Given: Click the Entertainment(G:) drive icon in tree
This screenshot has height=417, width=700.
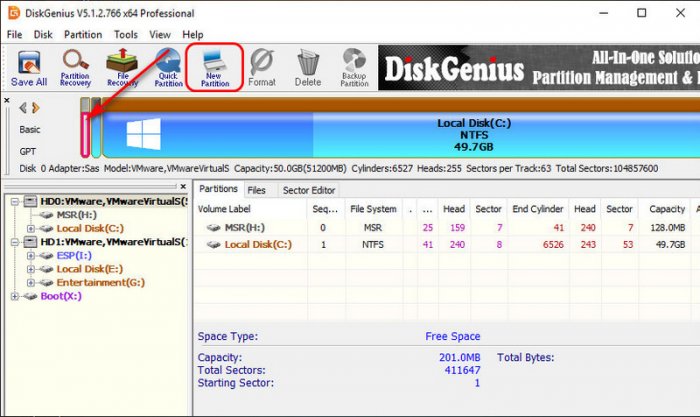Looking at the screenshot, I should pyautogui.click(x=46, y=283).
